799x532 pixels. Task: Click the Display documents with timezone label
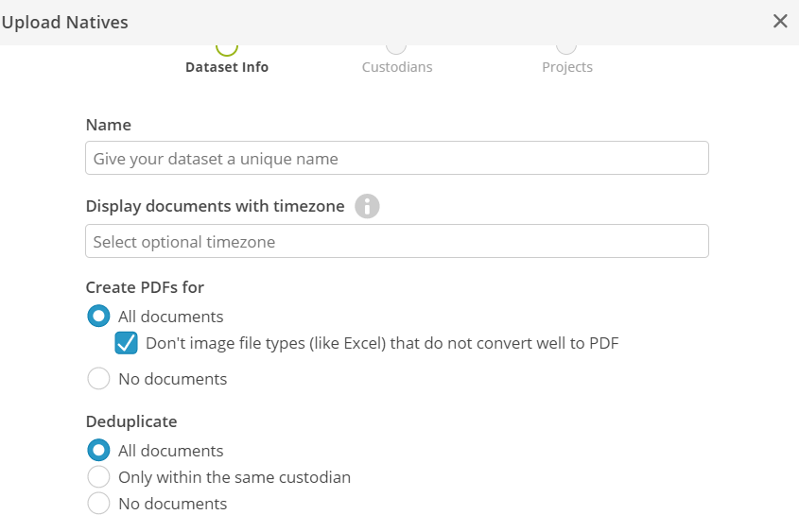(x=215, y=206)
